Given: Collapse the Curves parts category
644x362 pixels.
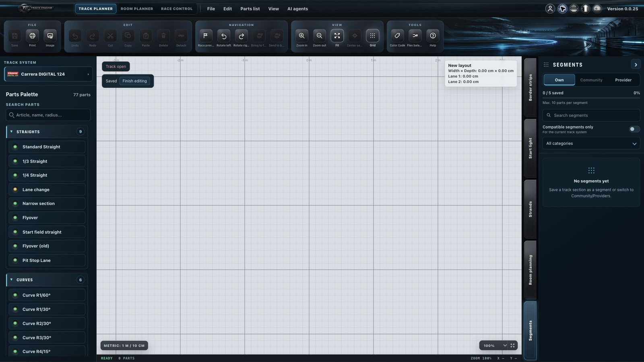Looking at the screenshot, I should coord(47,280).
